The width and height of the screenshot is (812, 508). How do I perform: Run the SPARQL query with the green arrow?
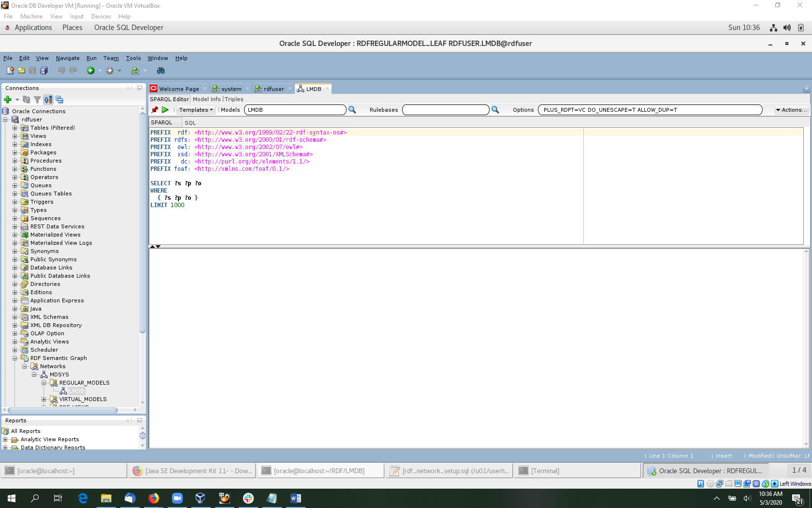coord(165,110)
